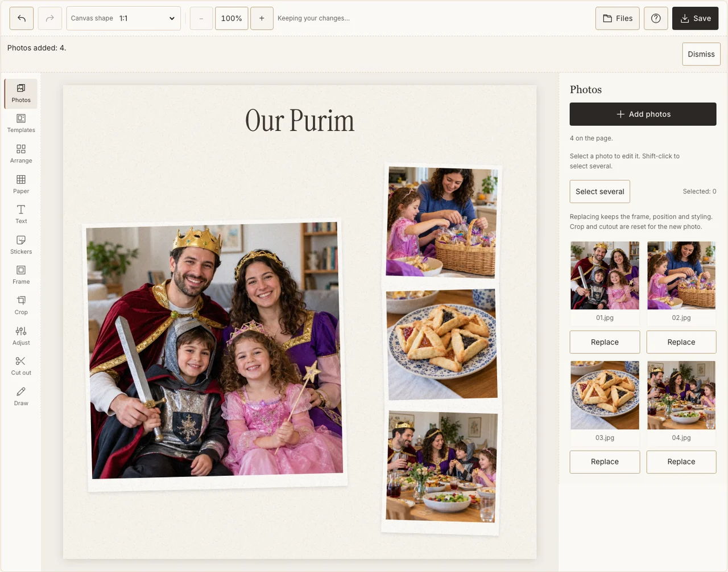The height and width of the screenshot is (572, 728).
Task: Save the collage
Action: coord(696,18)
